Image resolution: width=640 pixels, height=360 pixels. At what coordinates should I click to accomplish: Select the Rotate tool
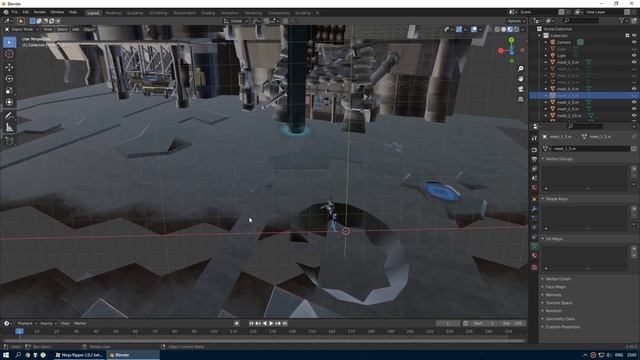9,79
